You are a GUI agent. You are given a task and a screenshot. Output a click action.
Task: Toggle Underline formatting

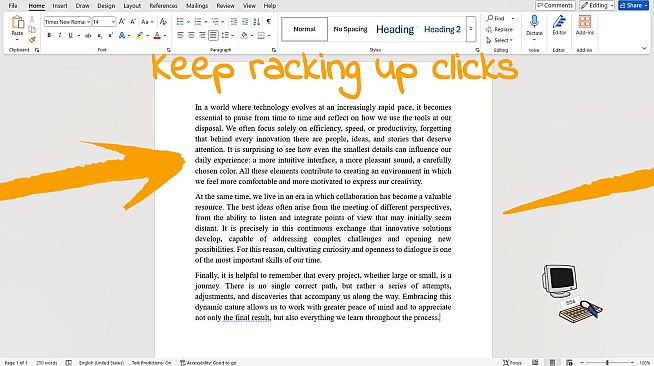coord(70,35)
